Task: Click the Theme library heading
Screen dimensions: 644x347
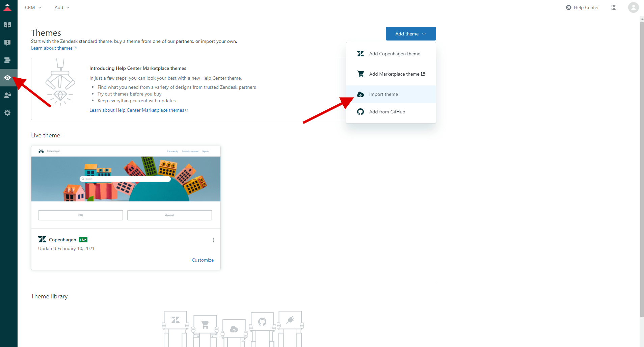Action: point(49,296)
